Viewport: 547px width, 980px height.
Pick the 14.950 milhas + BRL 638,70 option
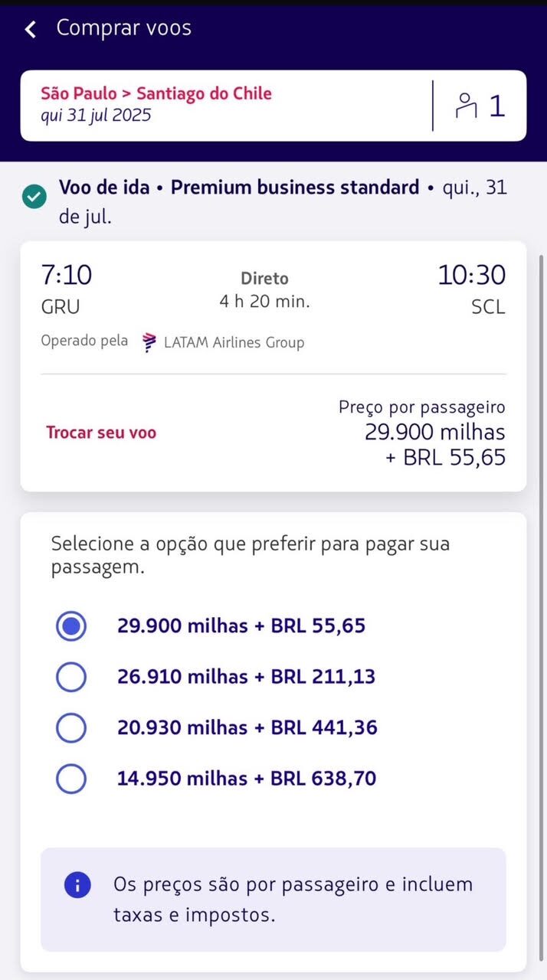(x=71, y=779)
